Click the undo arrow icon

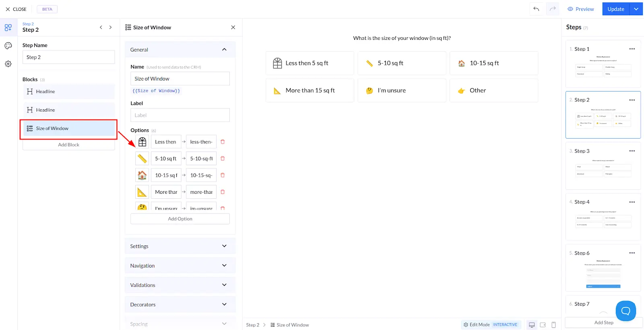tap(536, 9)
